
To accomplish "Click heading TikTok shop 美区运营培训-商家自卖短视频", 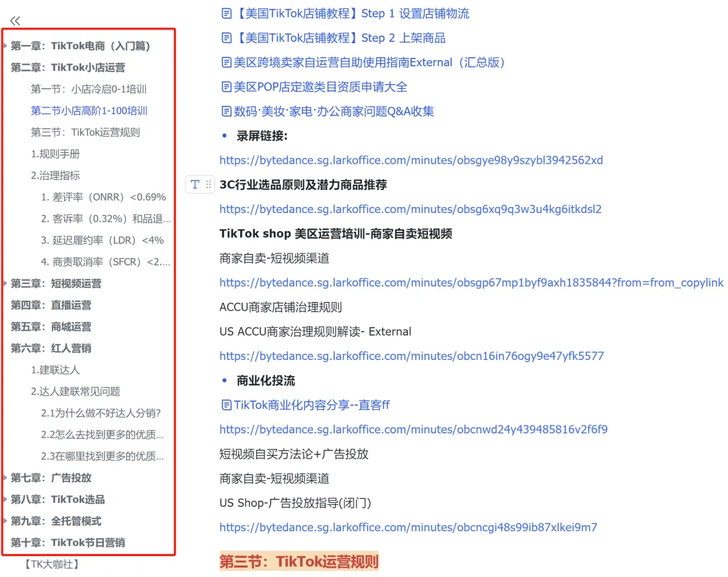I will coord(336,233).
